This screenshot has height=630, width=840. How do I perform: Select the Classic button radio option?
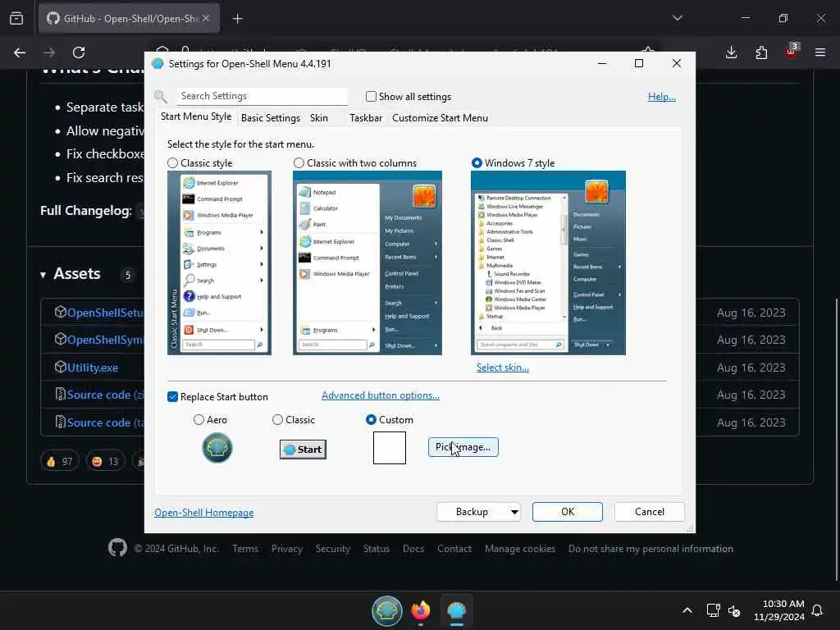[x=277, y=419]
